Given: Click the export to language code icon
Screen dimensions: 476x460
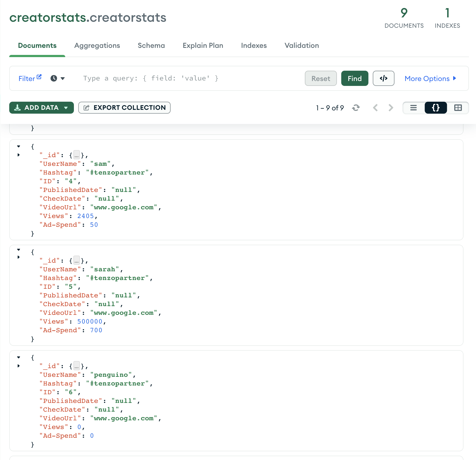Looking at the screenshot, I should 383,79.
